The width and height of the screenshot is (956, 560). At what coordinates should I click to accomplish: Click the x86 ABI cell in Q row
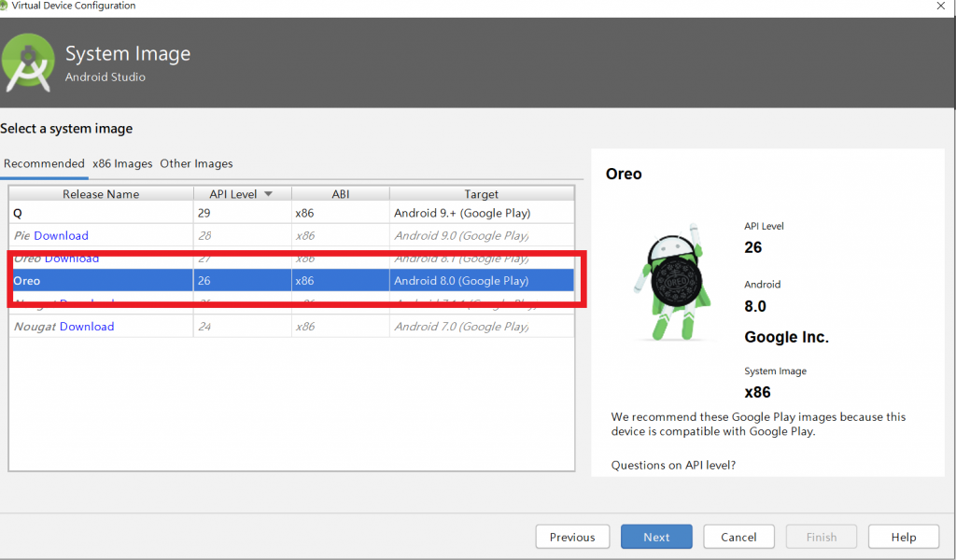pyautogui.click(x=340, y=214)
